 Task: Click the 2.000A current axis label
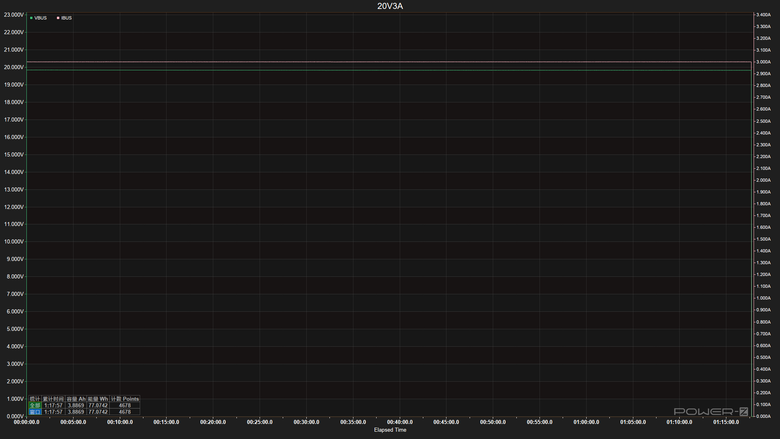tap(764, 180)
